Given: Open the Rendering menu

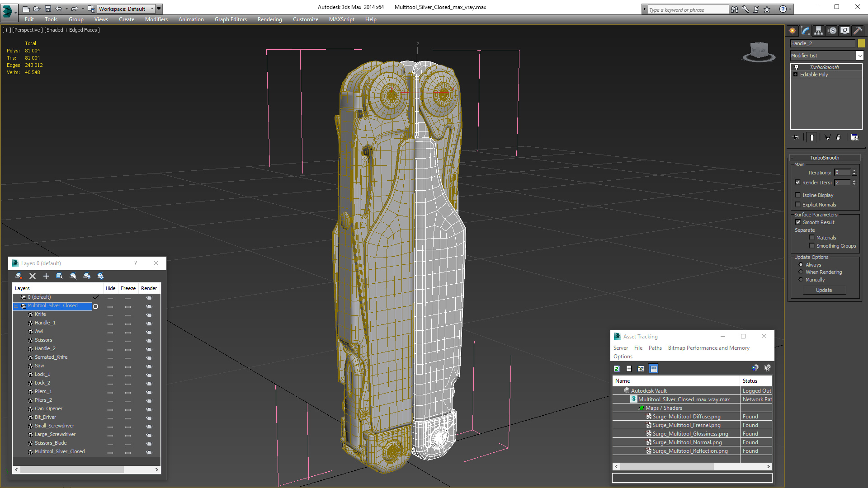Looking at the screenshot, I should pos(269,19).
